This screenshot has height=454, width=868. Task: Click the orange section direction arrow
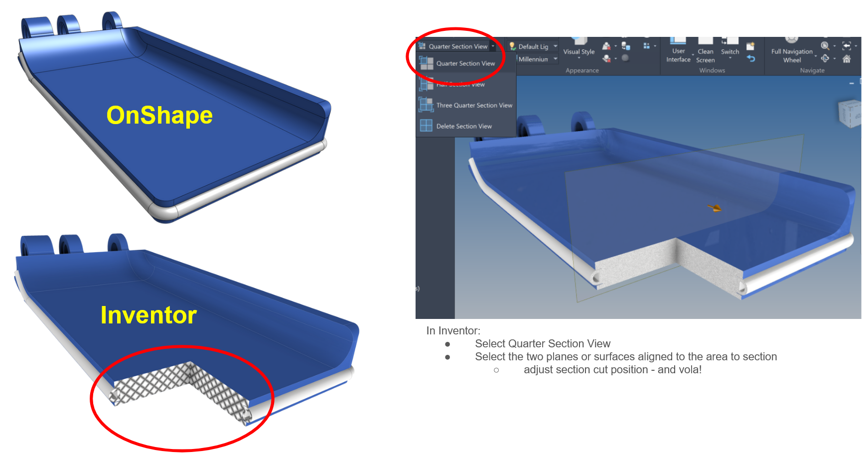coord(714,208)
